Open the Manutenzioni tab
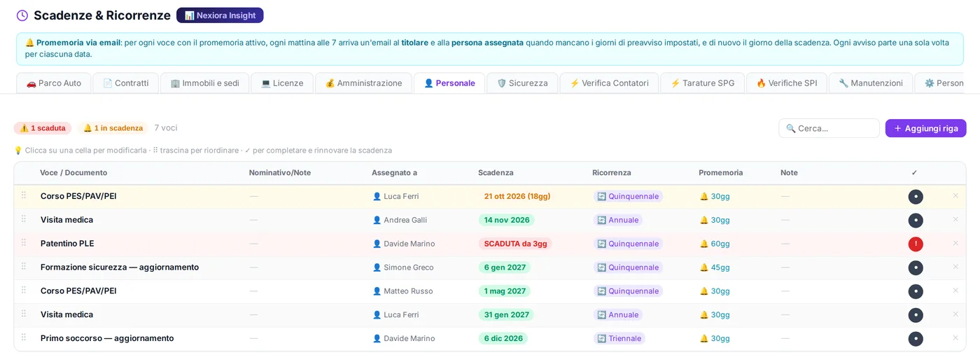This screenshot has width=980, height=362. pyautogui.click(x=870, y=83)
